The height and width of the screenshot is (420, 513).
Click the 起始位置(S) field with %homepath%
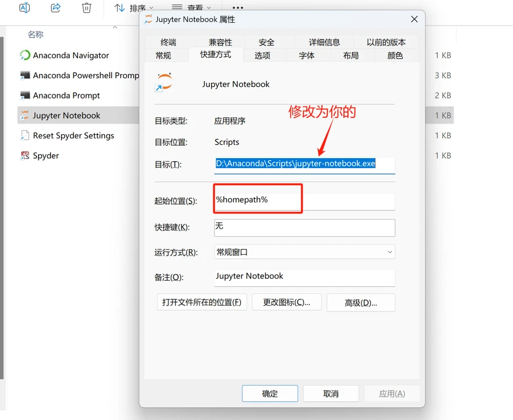pos(304,201)
